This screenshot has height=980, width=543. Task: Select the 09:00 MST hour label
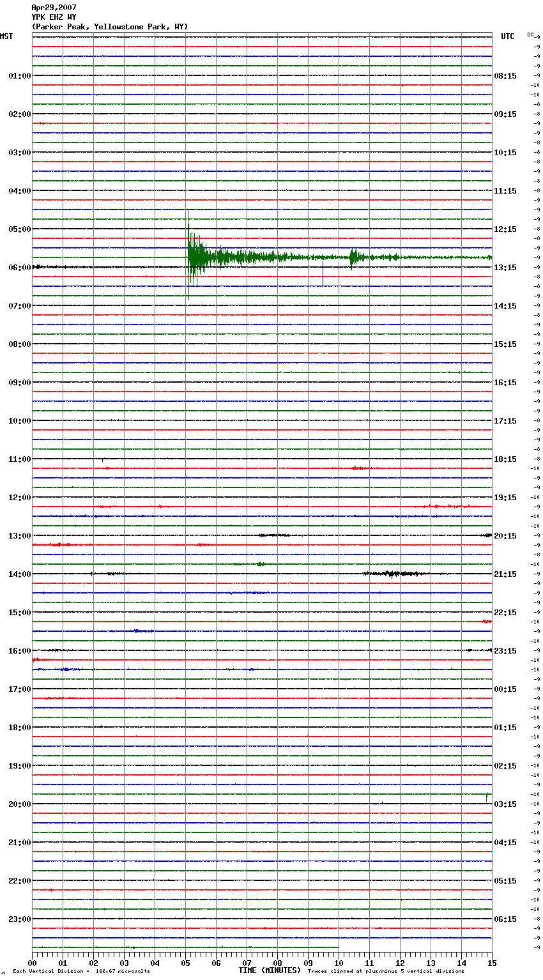(20, 383)
